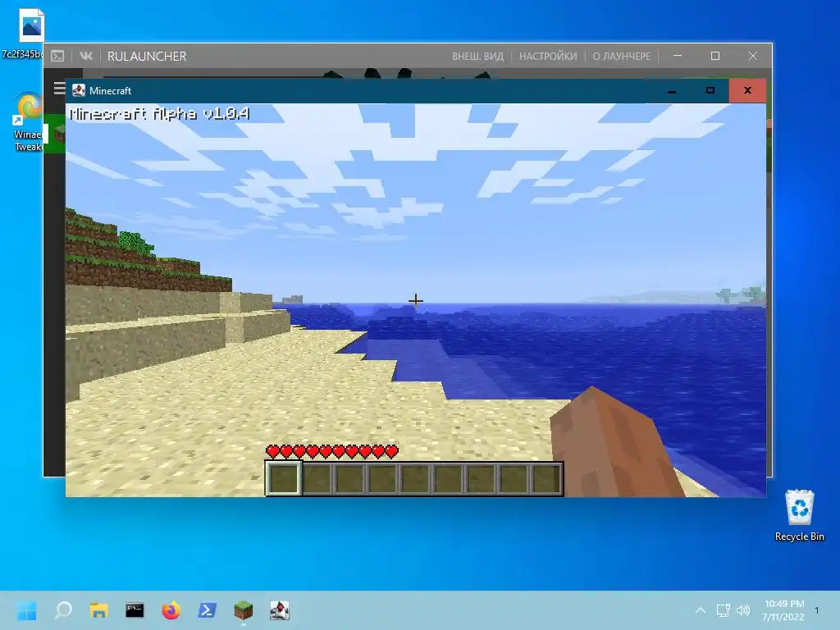This screenshot has width=840, height=630.
Task: Launch Firefox from the taskbar
Action: coord(171,610)
